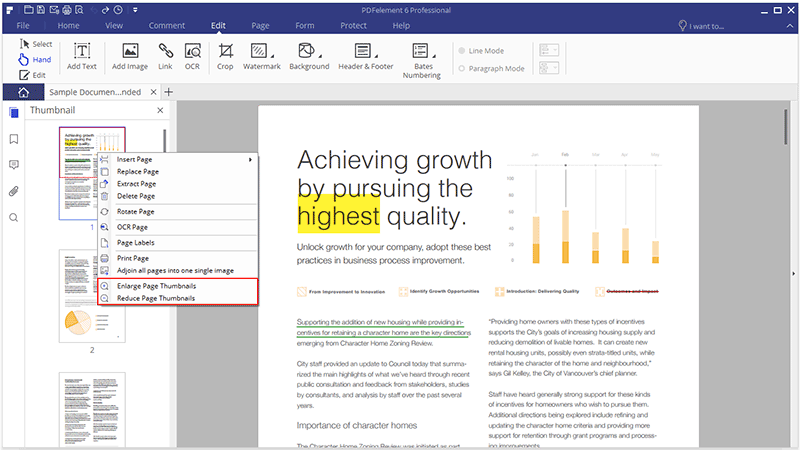Select the Paragraph Mode radio button
The height and width of the screenshot is (450, 800).
click(462, 68)
